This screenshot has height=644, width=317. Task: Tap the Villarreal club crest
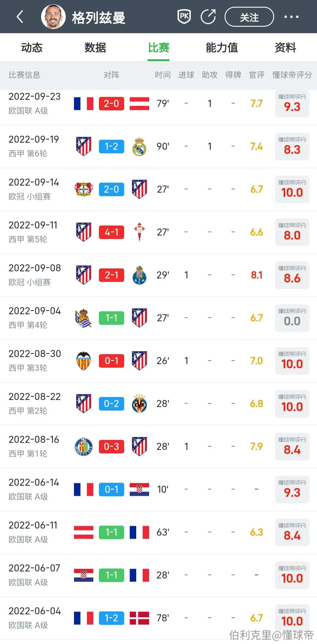[x=139, y=403]
